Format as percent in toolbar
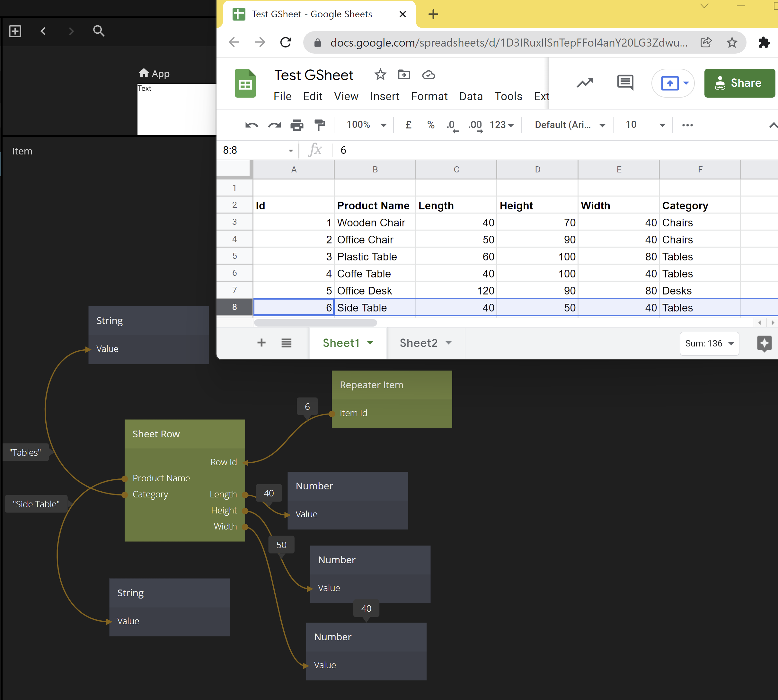The height and width of the screenshot is (700, 778). click(430, 125)
